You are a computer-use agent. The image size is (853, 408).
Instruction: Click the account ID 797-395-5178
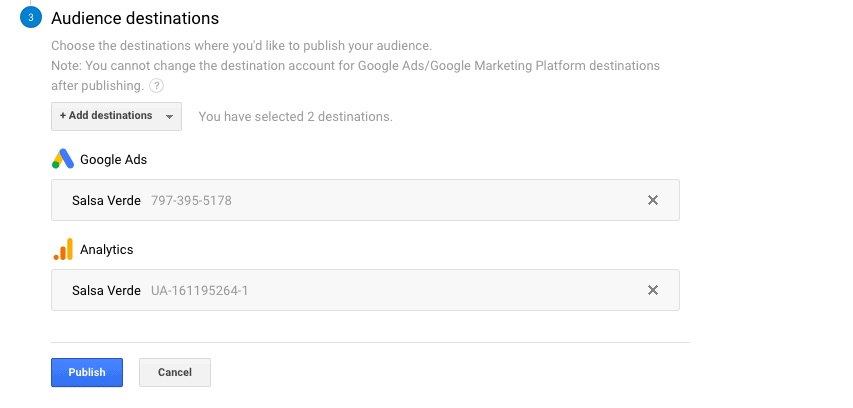click(x=191, y=200)
